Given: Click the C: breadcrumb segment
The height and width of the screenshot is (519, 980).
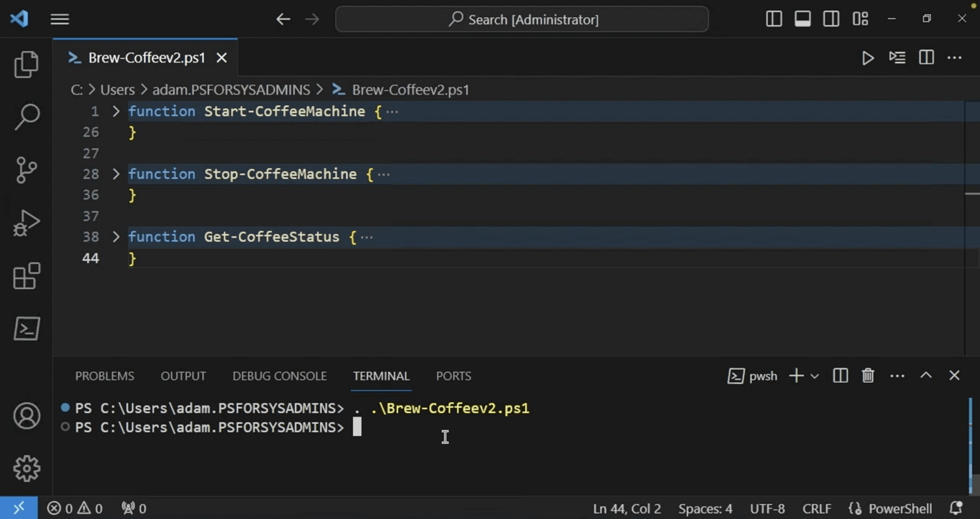Looking at the screenshot, I should click(x=77, y=90).
